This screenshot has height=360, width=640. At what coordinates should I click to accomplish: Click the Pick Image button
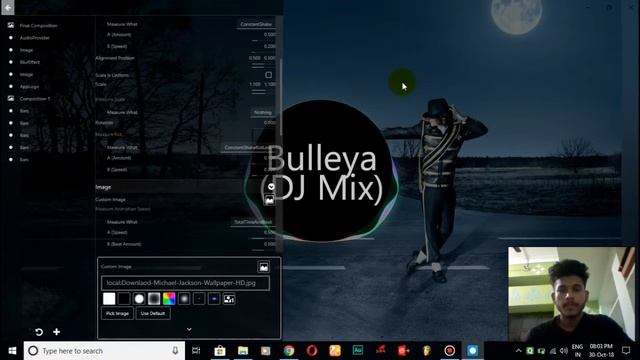pos(117,313)
